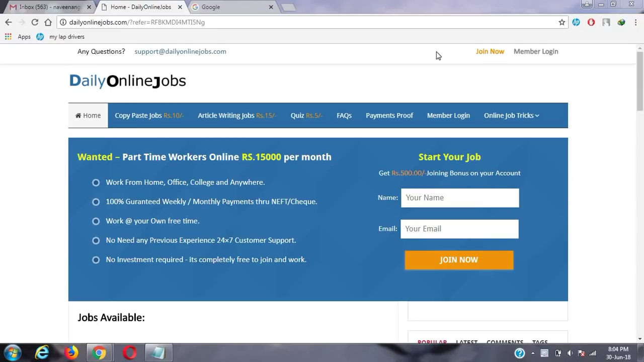Open the 'my lap drivers' bookmark
Viewport: 644px width, 362px height.
[x=60, y=37]
